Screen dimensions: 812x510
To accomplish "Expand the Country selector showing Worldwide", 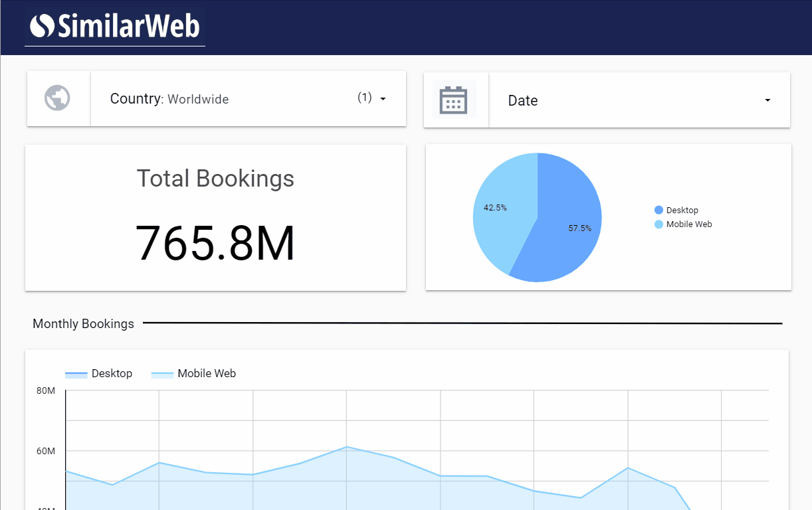I will coord(198,99).
